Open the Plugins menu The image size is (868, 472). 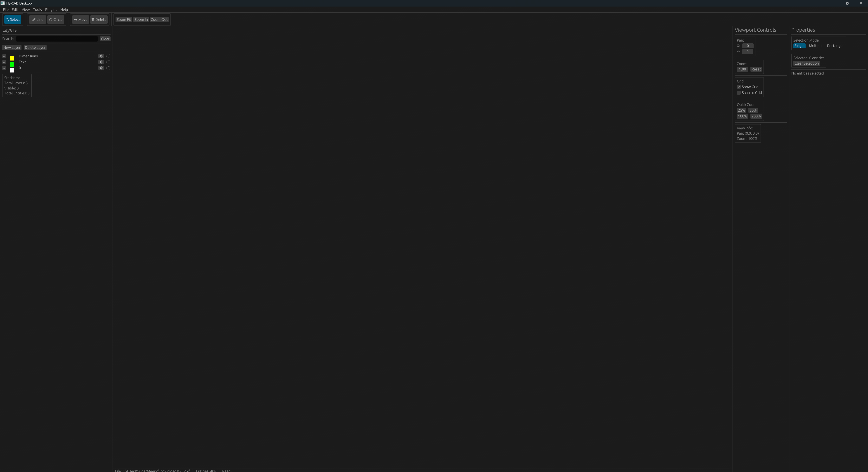pyautogui.click(x=51, y=9)
